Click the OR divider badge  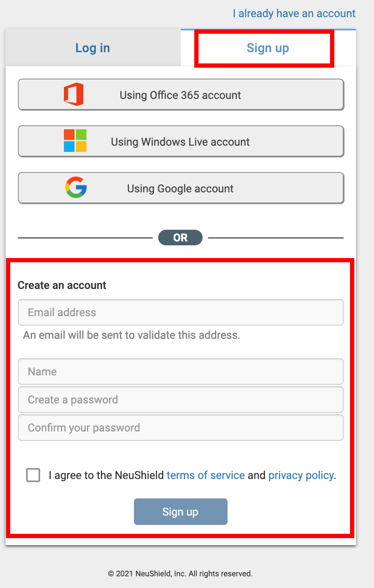coord(180,238)
